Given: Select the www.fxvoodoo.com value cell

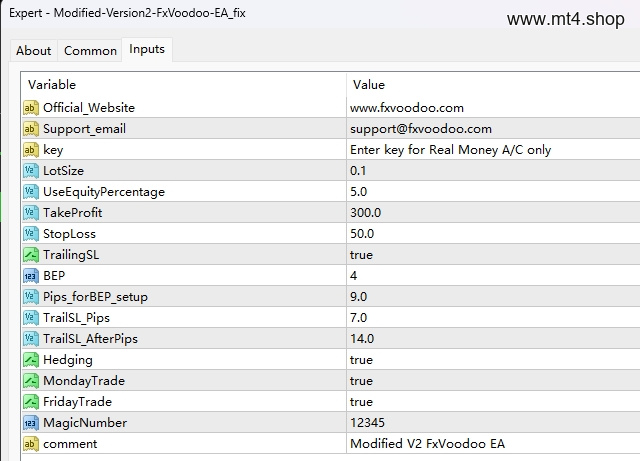Looking at the screenshot, I should (x=493, y=108).
